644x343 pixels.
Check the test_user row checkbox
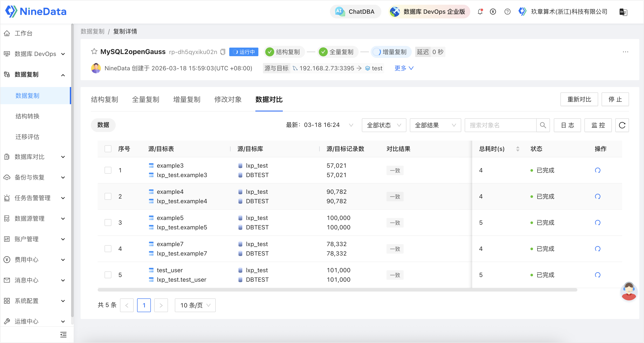tap(108, 275)
